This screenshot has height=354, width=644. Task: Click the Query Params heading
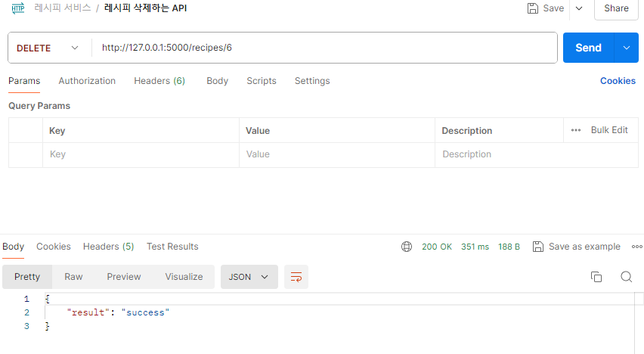[x=39, y=106]
